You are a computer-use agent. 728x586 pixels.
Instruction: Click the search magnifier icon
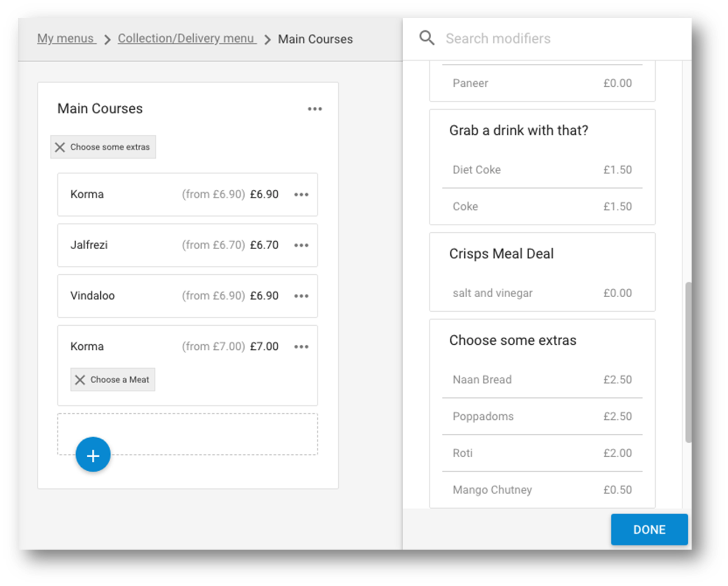[427, 37]
